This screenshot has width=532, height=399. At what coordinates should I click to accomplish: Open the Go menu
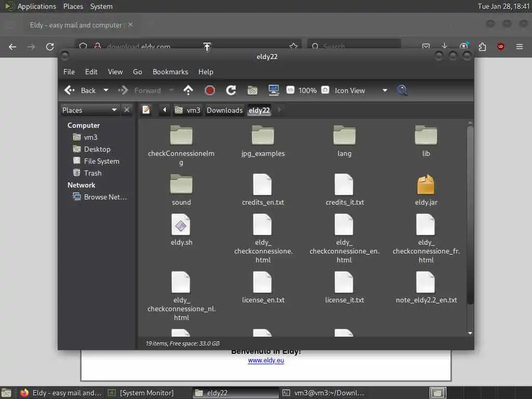(137, 72)
